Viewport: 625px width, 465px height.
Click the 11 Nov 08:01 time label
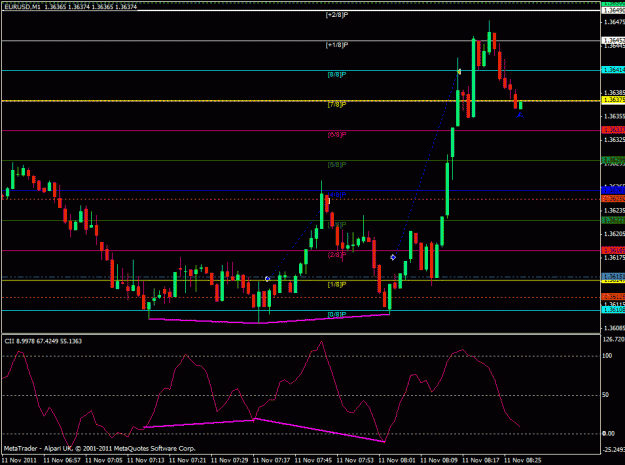click(x=397, y=460)
